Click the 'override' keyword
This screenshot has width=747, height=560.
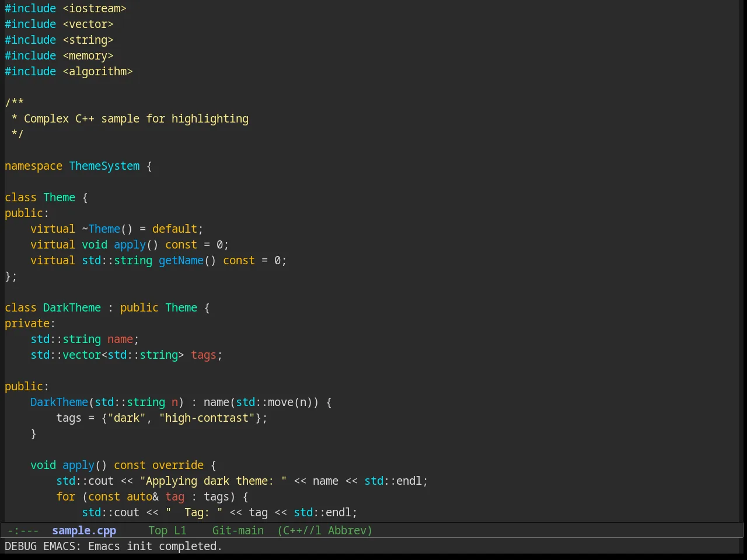point(178,465)
